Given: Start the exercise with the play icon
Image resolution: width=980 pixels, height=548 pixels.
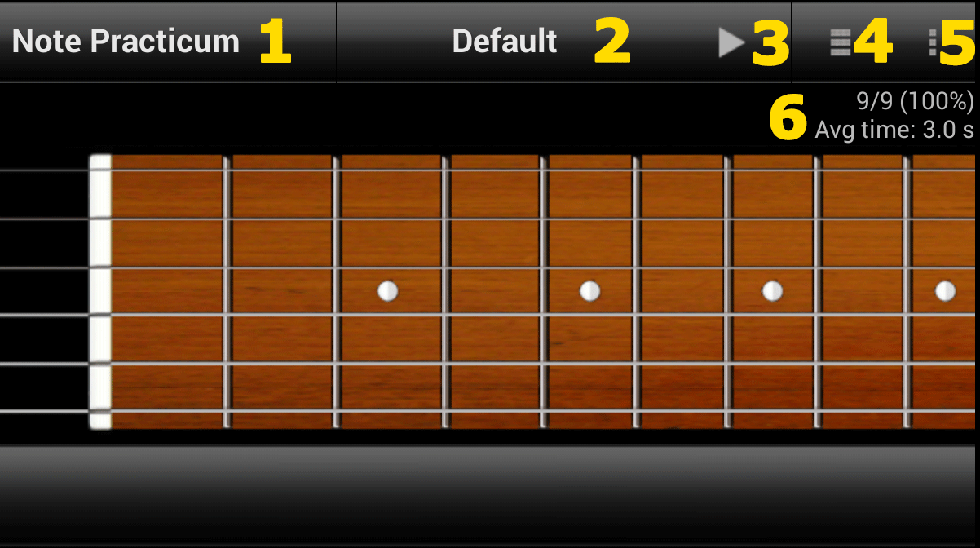Looking at the screenshot, I should (x=731, y=42).
